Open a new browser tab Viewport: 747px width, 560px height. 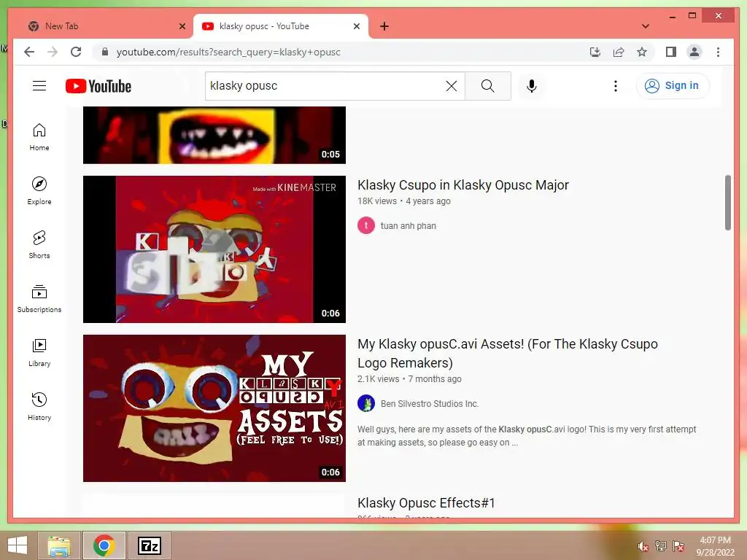[384, 26]
